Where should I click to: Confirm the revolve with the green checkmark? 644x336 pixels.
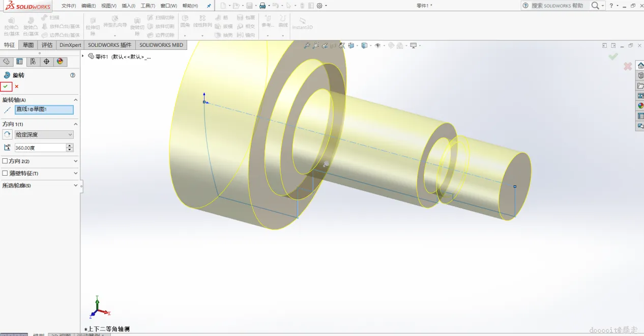(x=6, y=87)
